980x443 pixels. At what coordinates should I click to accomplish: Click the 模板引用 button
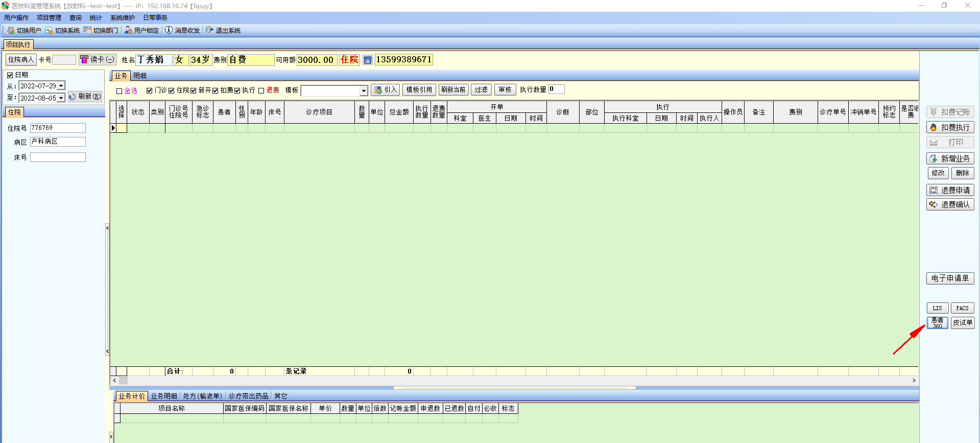click(x=419, y=90)
